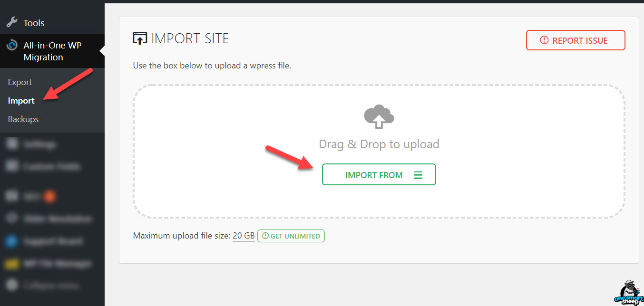
Task: Open the Backups submenu item
Action: point(23,119)
